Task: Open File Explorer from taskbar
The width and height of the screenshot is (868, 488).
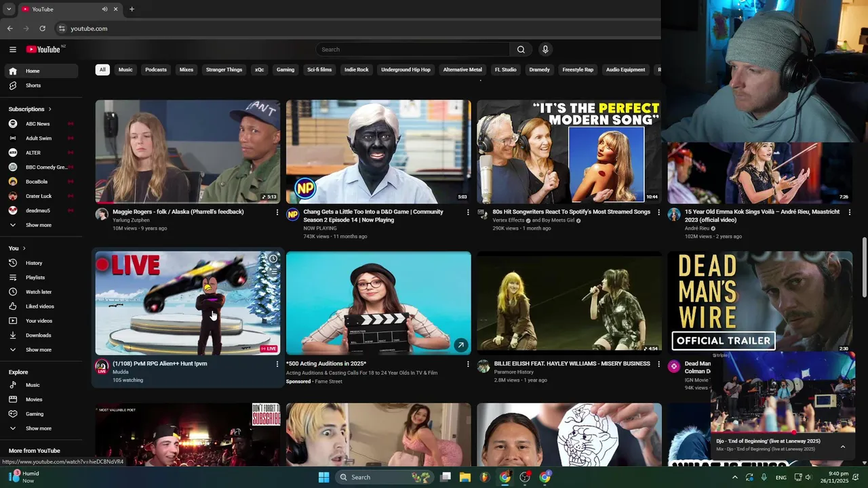Action: 465,477
